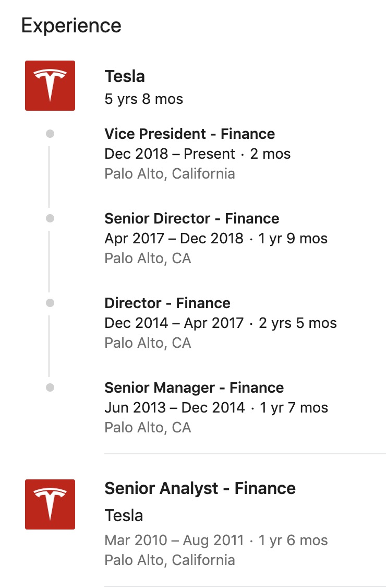Screen dimensions: 386x588
Task: Click the Mar 2010 – Aug 2011 date range
Action: 174,540
